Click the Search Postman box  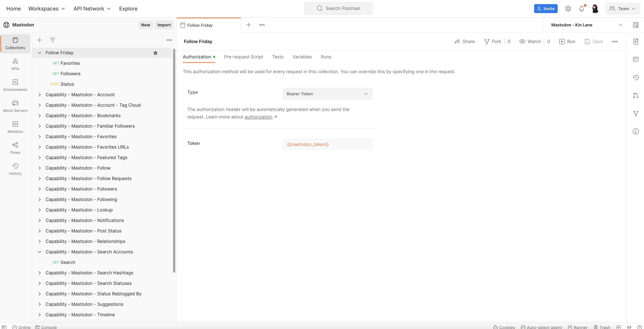tap(338, 8)
